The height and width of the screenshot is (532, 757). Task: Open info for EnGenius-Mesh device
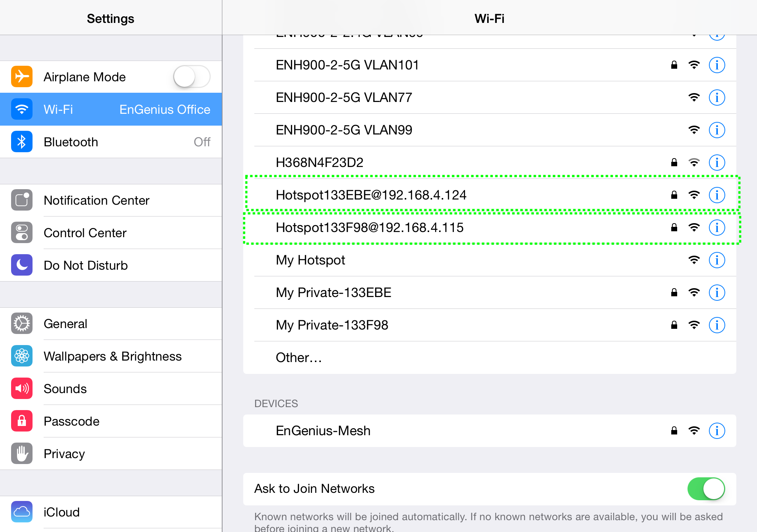coord(717,431)
